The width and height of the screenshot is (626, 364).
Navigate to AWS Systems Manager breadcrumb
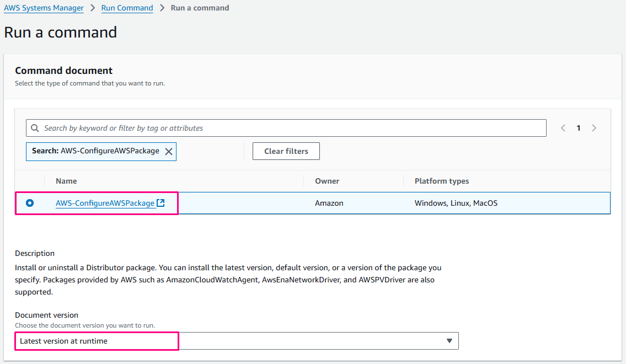pyautogui.click(x=44, y=8)
